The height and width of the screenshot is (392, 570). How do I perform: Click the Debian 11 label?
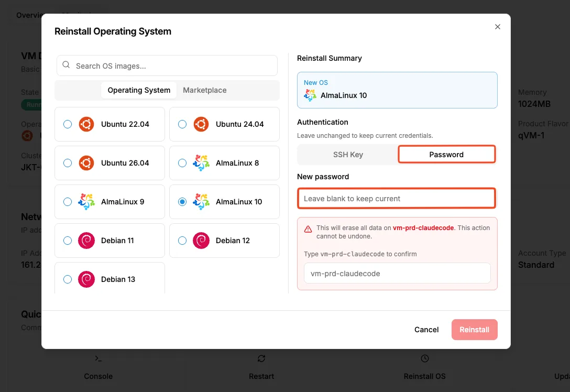(x=117, y=241)
